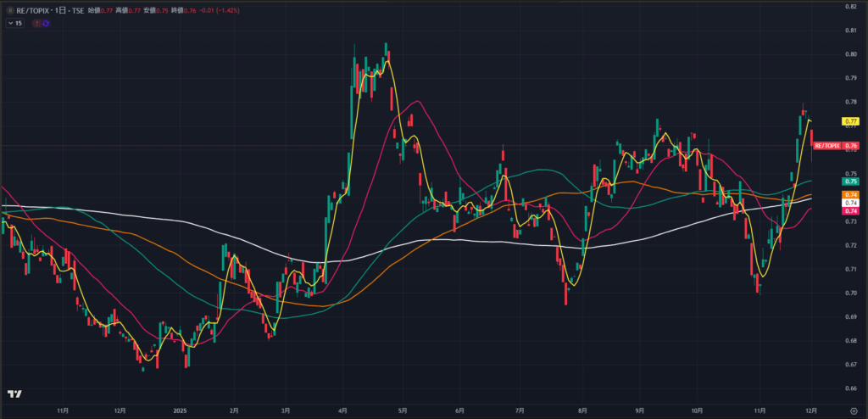Click the red exclamation warning icon
The width and height of the screenshot is (868, 419).
coord(36,24)
